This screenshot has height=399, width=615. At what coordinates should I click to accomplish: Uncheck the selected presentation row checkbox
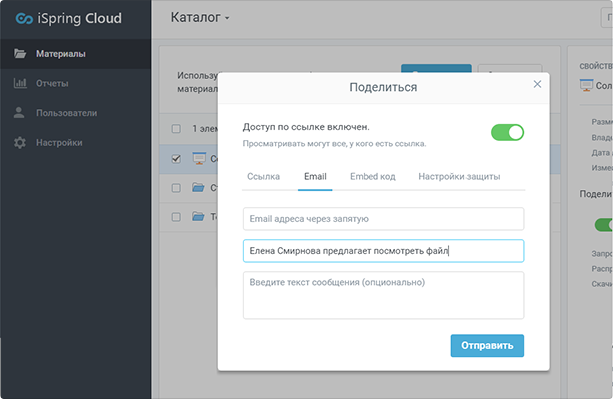pyautogui.click(x=176, y=159)
